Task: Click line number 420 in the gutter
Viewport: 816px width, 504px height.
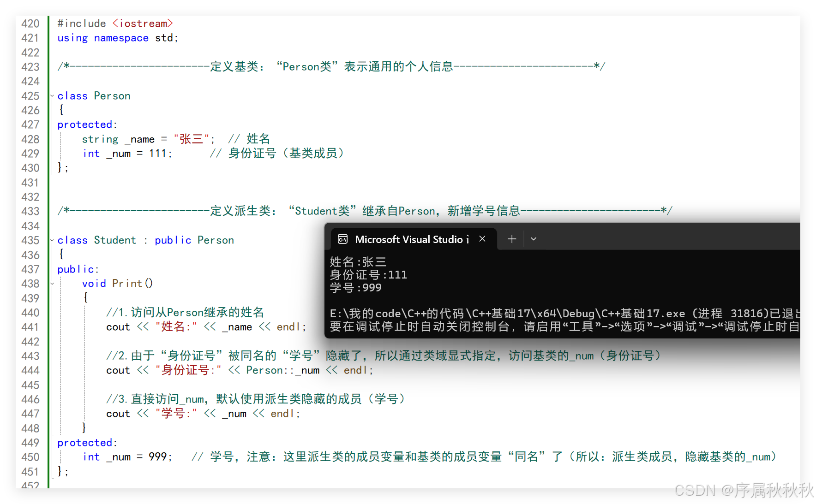Action: click(x=30, y=24)
